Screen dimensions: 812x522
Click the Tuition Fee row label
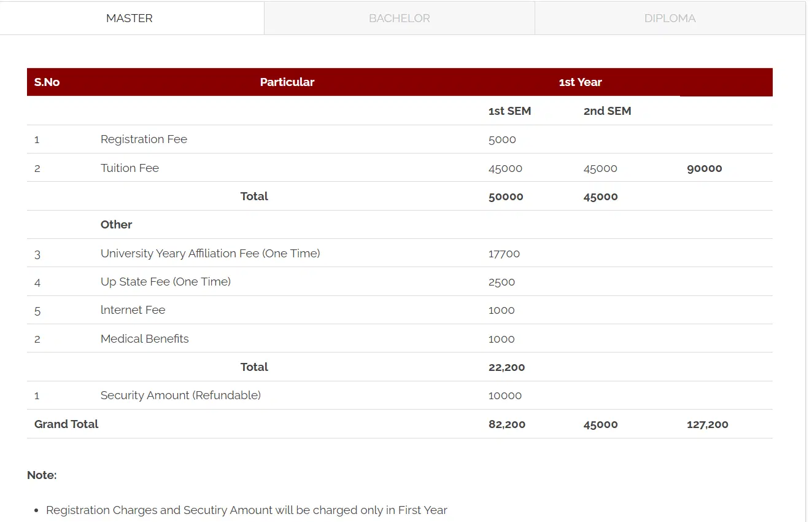tap(130, 168)
